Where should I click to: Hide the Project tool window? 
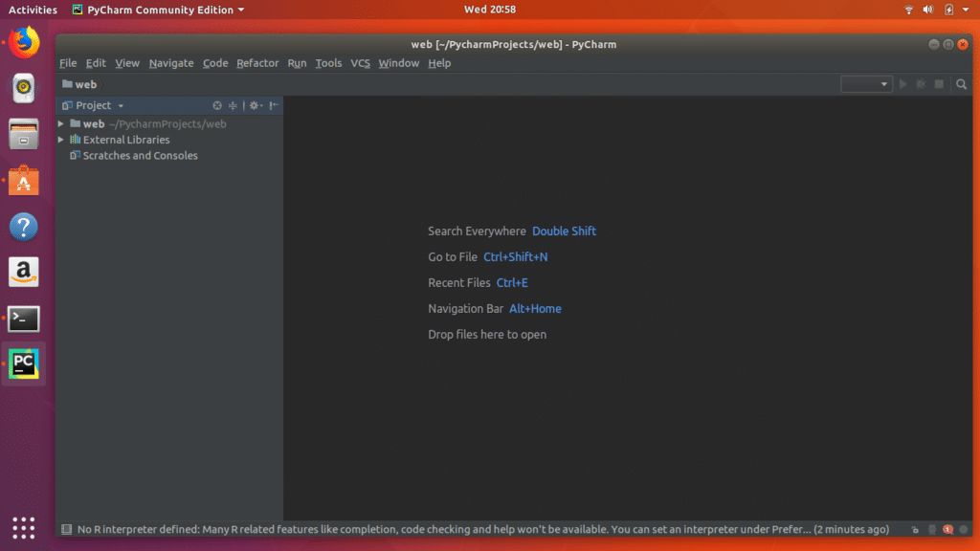point(274,105)
